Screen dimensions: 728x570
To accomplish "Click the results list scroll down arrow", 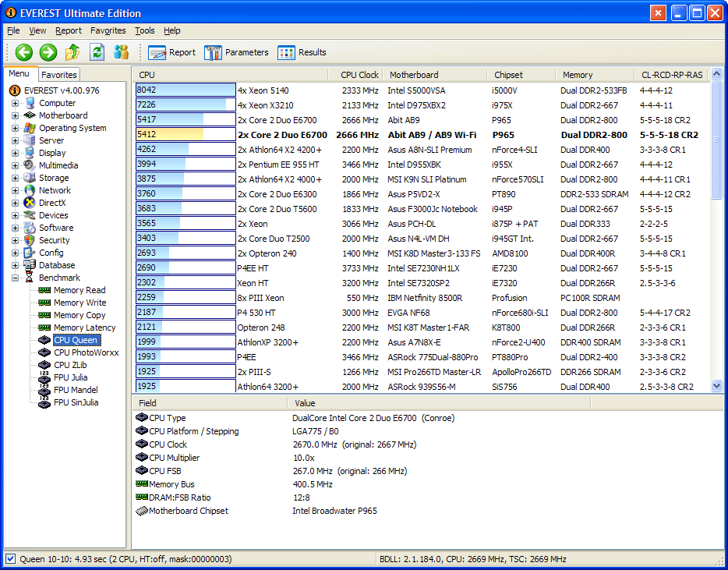I will click(716, 386).
